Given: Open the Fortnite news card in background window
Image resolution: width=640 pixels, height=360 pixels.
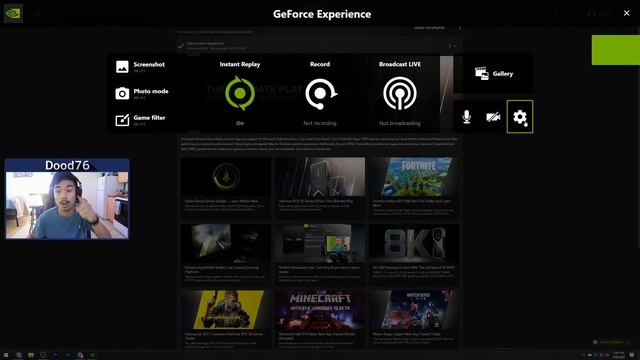Looking at the screenshot, I should (414, 188).
